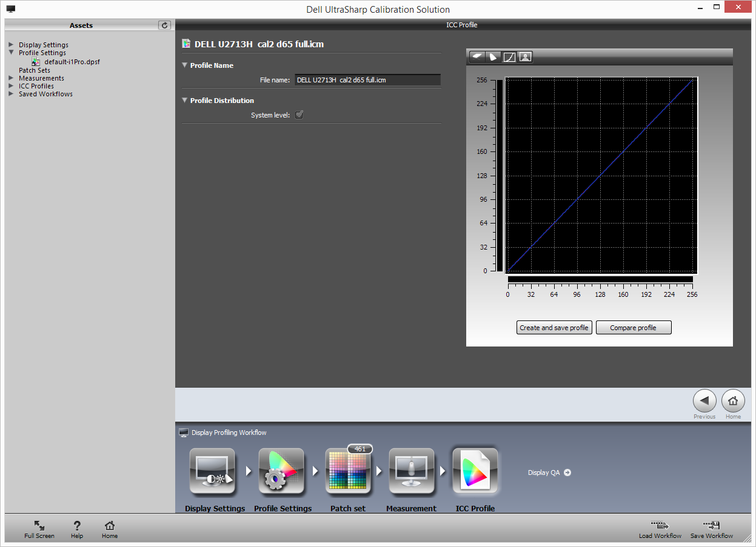Show the tone curve view icon
This screenshot has height=547, width=756.
pyautogui.click(x=510, y=57)
